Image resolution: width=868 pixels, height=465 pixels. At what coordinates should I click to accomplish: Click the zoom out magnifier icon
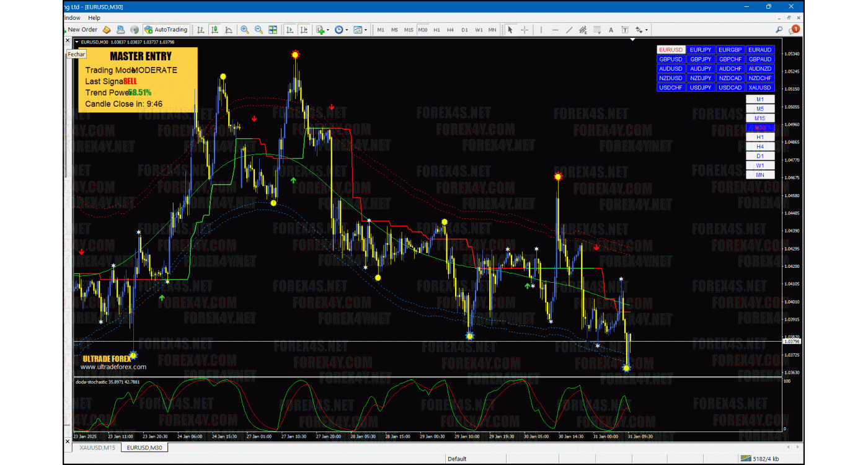[259, 30]
